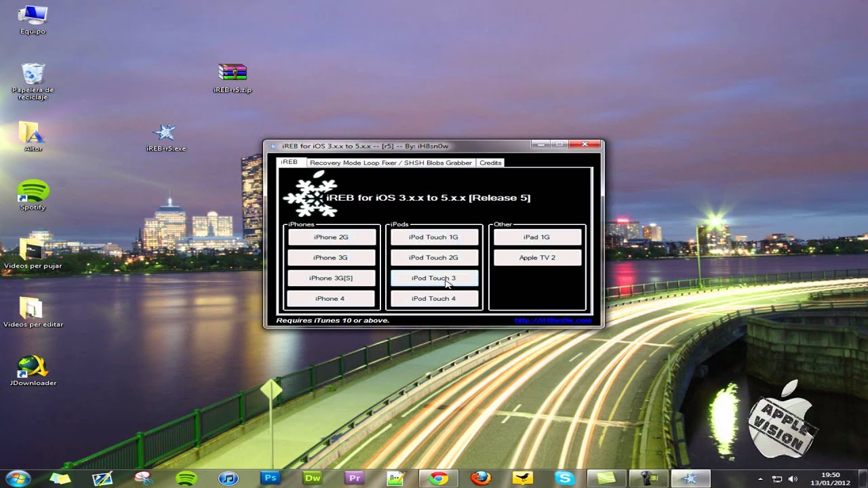This screenshot has width=868, height=488.
Task: Choose iPod Touch 4 device
Action: (434, 298)
